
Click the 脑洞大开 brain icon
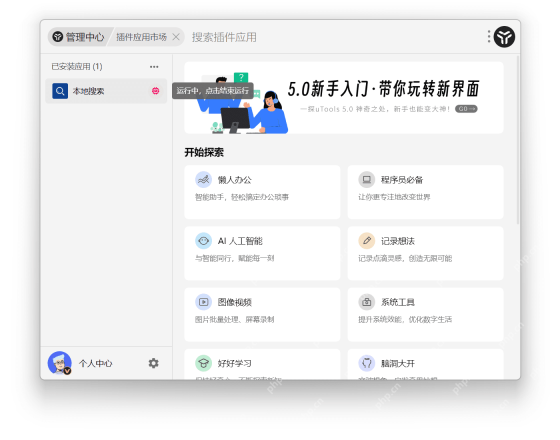pos(366,363)
